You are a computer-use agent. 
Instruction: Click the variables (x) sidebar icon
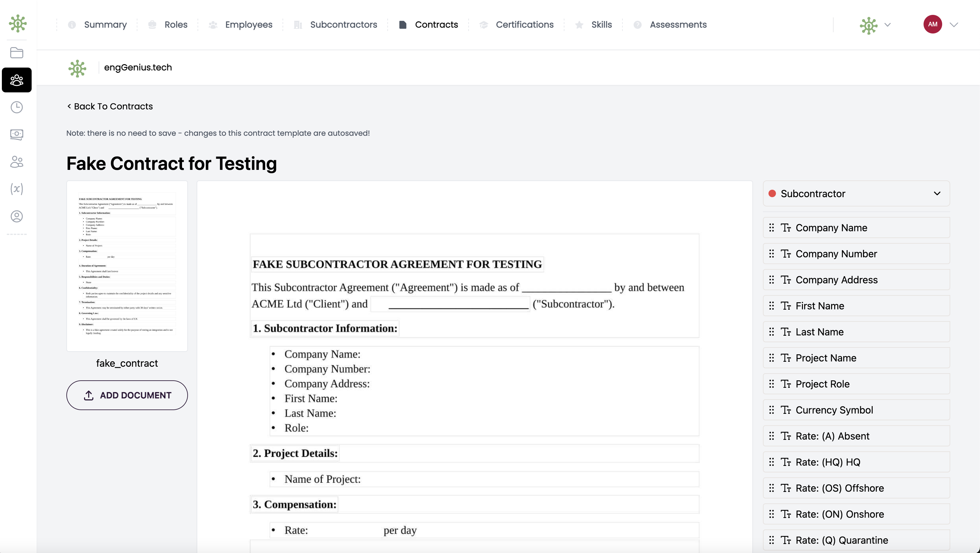pyautogui.click(x=17, y=189)
